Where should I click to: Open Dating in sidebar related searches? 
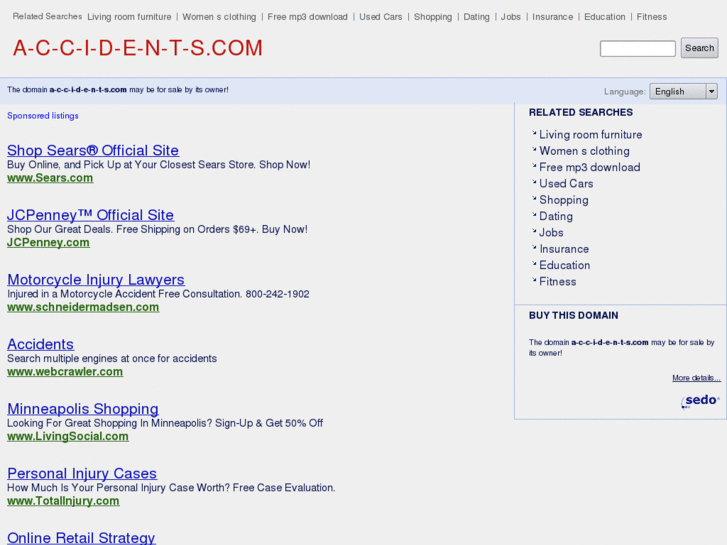556,216
